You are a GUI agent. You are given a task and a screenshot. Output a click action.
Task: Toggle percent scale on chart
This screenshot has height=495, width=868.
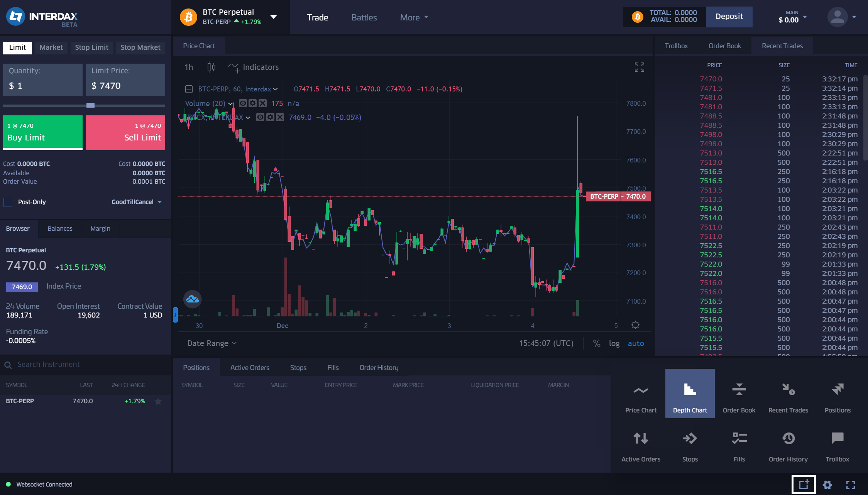coord(597,343)
